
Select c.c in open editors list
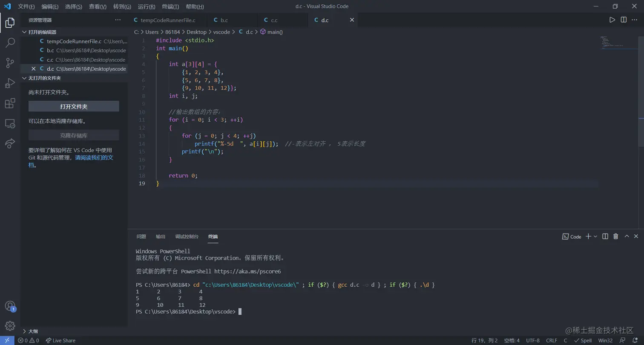74,60
